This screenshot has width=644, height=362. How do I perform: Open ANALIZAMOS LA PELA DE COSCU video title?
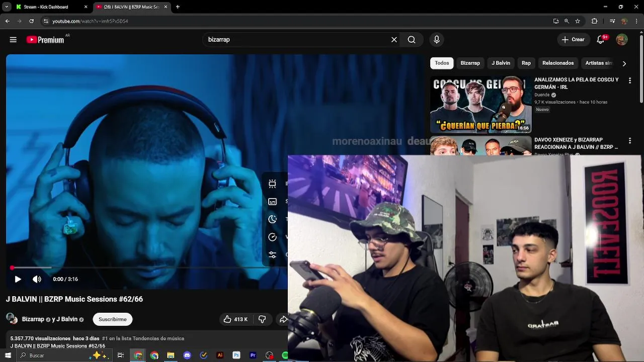577,83
